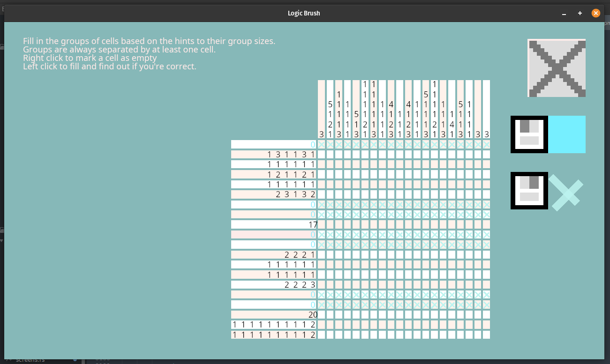This screenshot has height=364, width=610.
Task: Minimize the Logic Brush window
Action: click(x=564, y=13)
